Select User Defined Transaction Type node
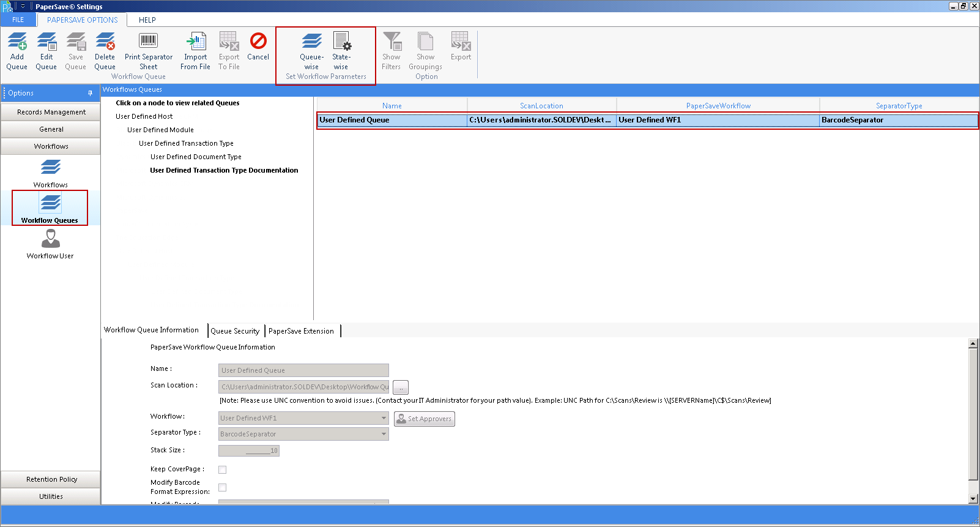Viewport: 980px width, 527px height. 186,143
